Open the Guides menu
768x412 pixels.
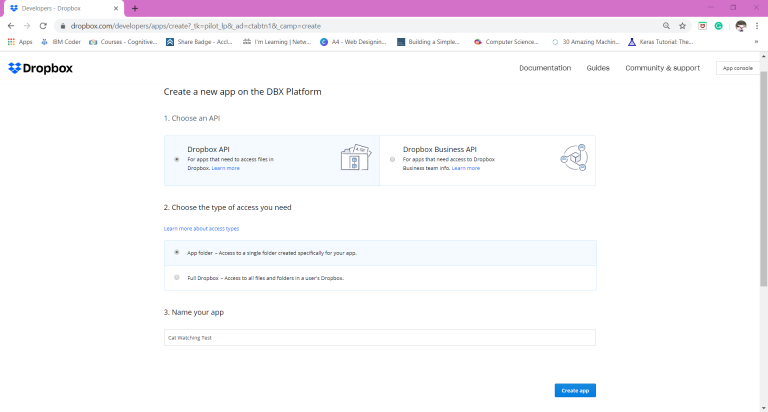pyautogui.click(x=598, y=68)
